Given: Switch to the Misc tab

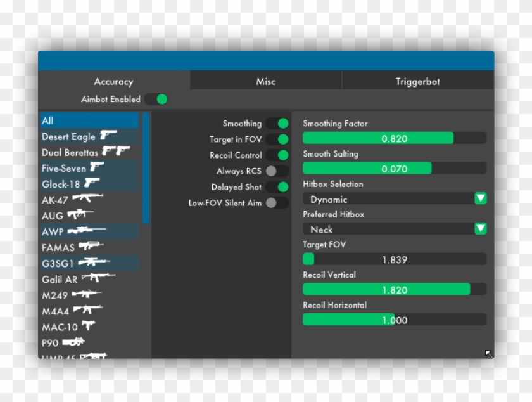Looking at the screenshot, I should 265,81.
